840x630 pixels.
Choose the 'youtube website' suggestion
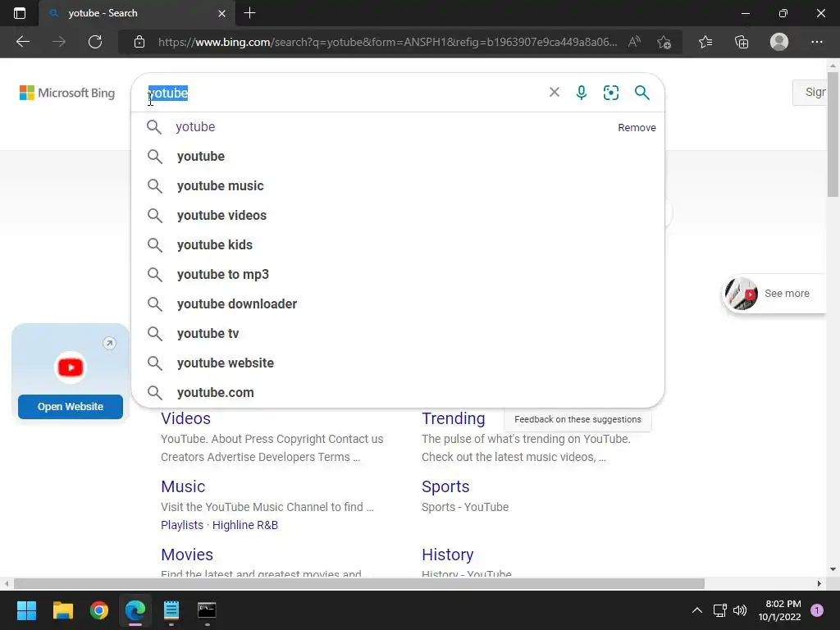[398, 363]
